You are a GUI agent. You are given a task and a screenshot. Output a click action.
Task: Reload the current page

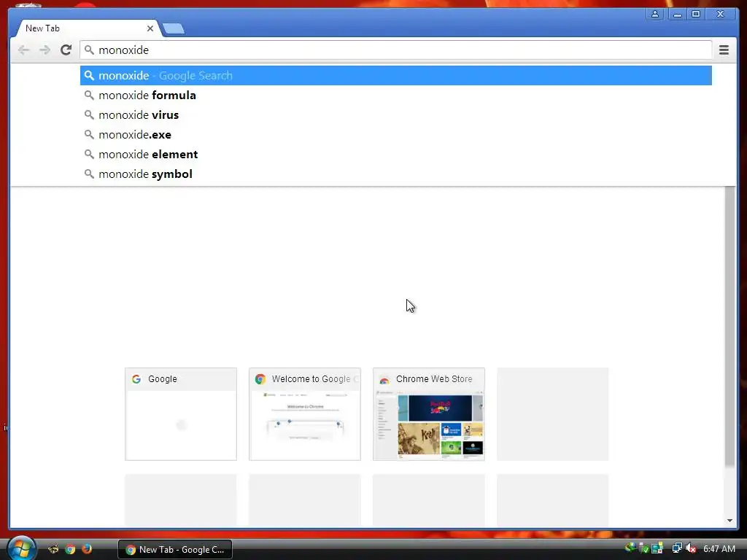pyautogui.click(x=66, y=50)
